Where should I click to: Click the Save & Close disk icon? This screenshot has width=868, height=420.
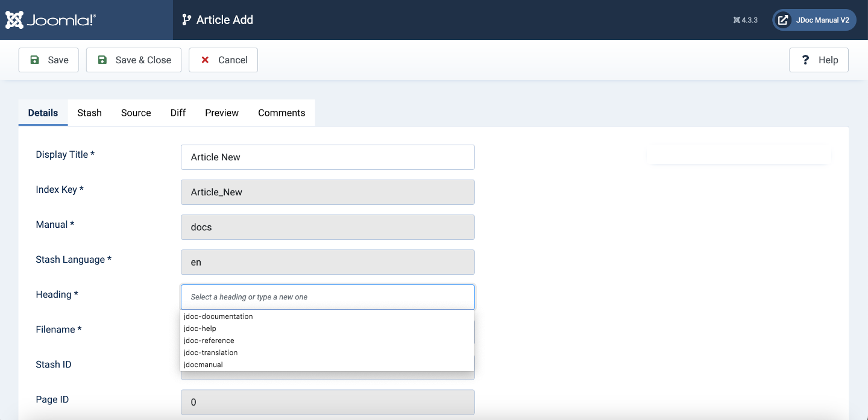click(102, 60)
